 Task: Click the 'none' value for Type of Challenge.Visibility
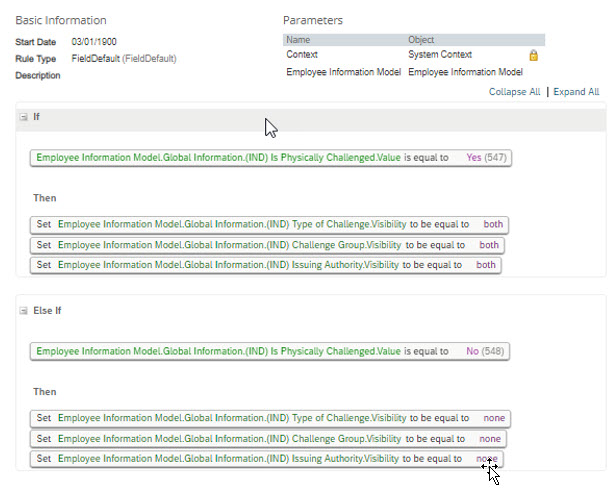(494, 418)
